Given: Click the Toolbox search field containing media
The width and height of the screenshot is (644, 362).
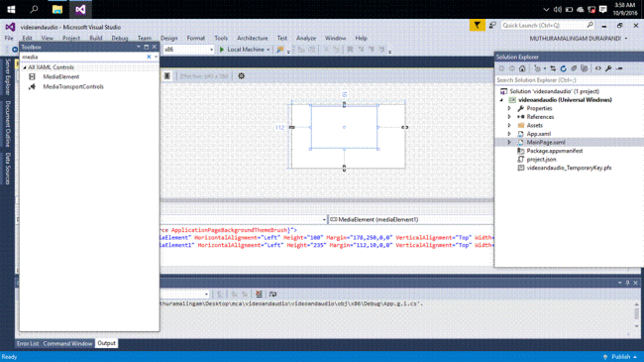Looking at the screenshot, I should click(83, 57).
